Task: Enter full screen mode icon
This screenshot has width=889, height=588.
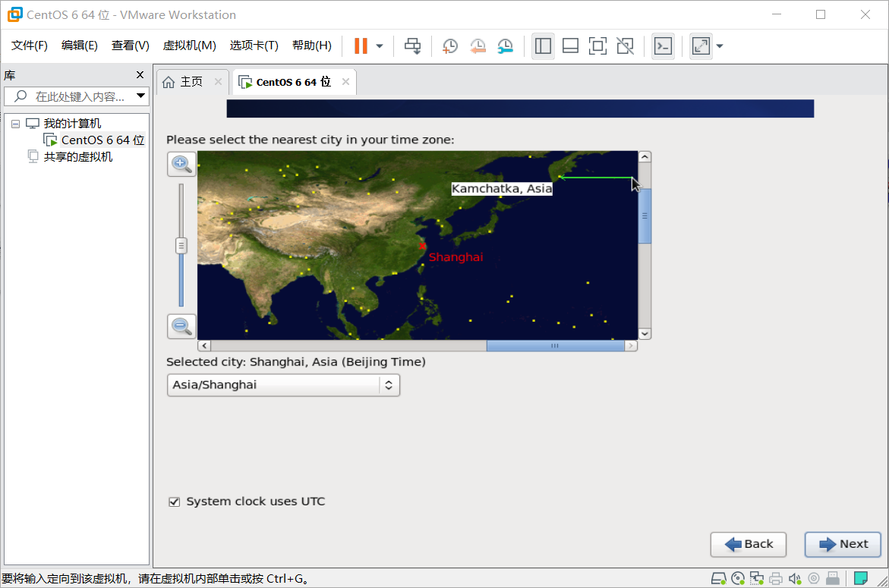Action: point(597,46)
